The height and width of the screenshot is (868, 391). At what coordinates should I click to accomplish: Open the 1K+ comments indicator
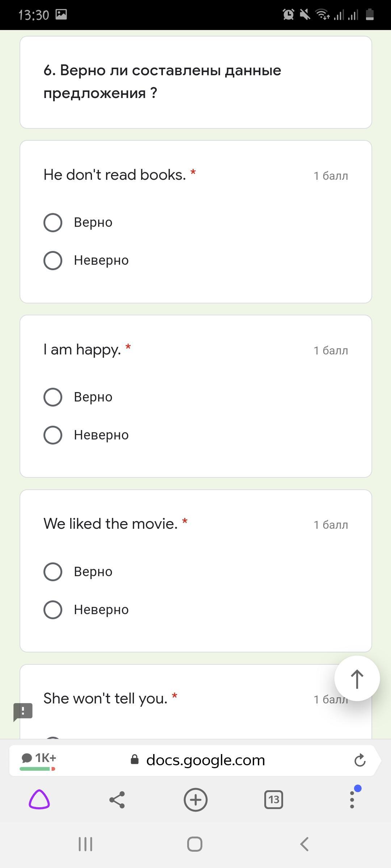38,761
